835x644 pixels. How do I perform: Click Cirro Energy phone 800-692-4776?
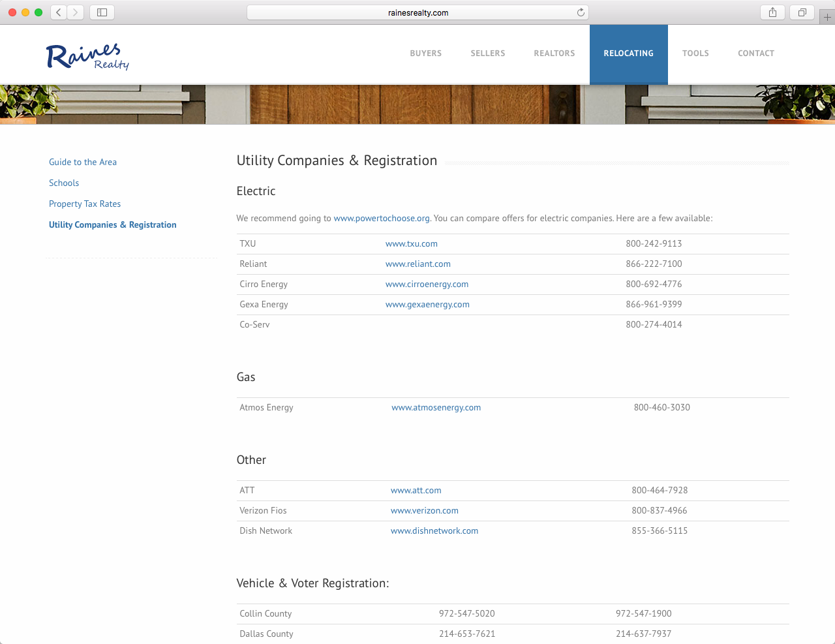coord(654,284)
